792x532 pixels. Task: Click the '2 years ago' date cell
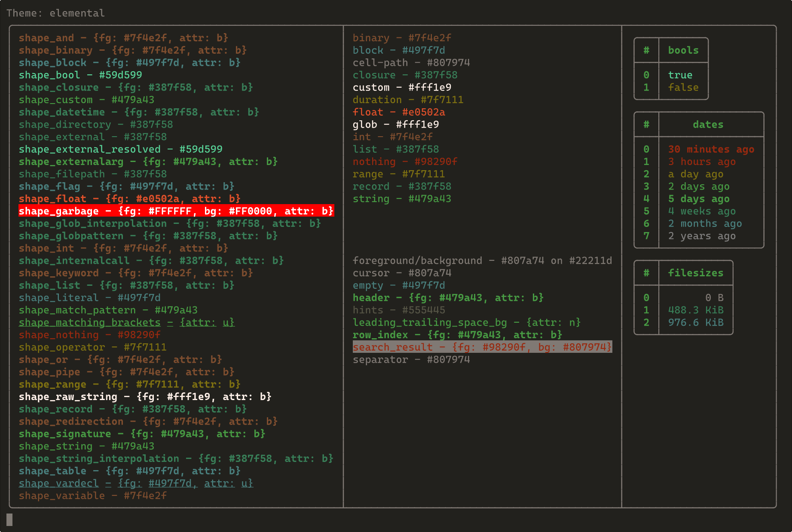tap(702, 236)
